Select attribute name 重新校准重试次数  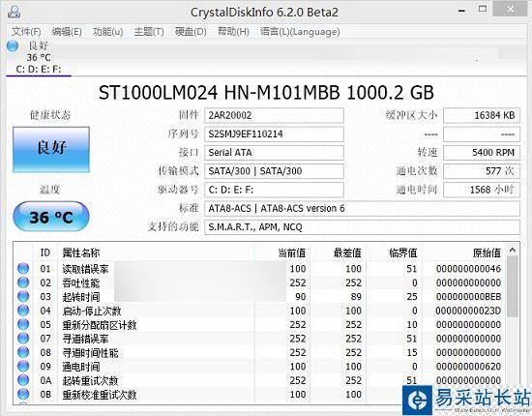pyautogui.click(x=99, y=395)
